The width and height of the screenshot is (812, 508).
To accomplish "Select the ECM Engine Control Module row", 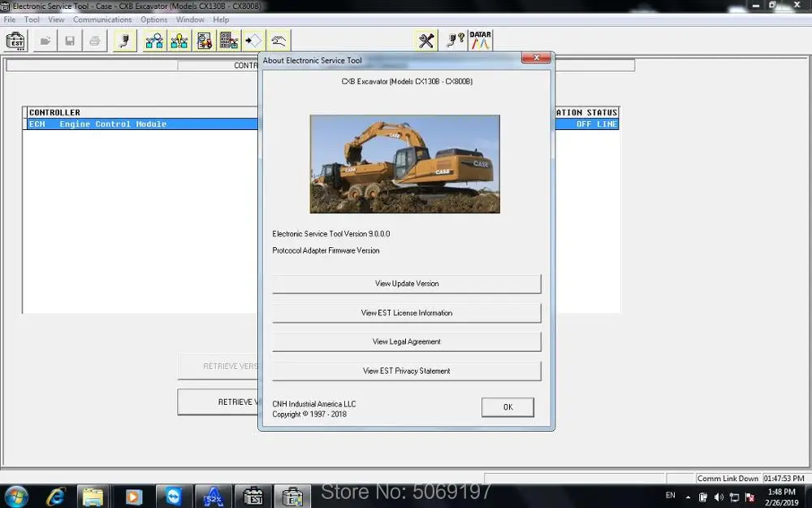I will [321, 124].
